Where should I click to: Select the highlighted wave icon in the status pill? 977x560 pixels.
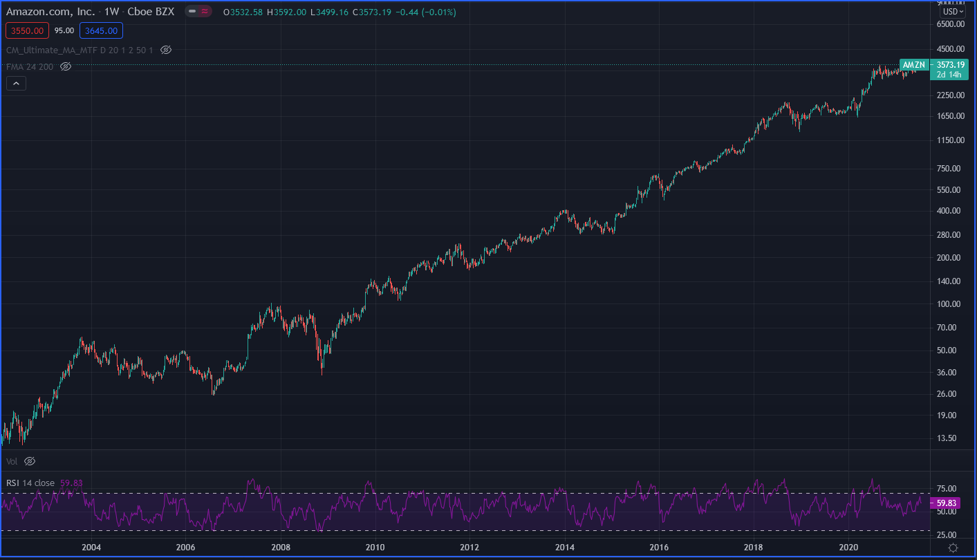tap(205, 11)
